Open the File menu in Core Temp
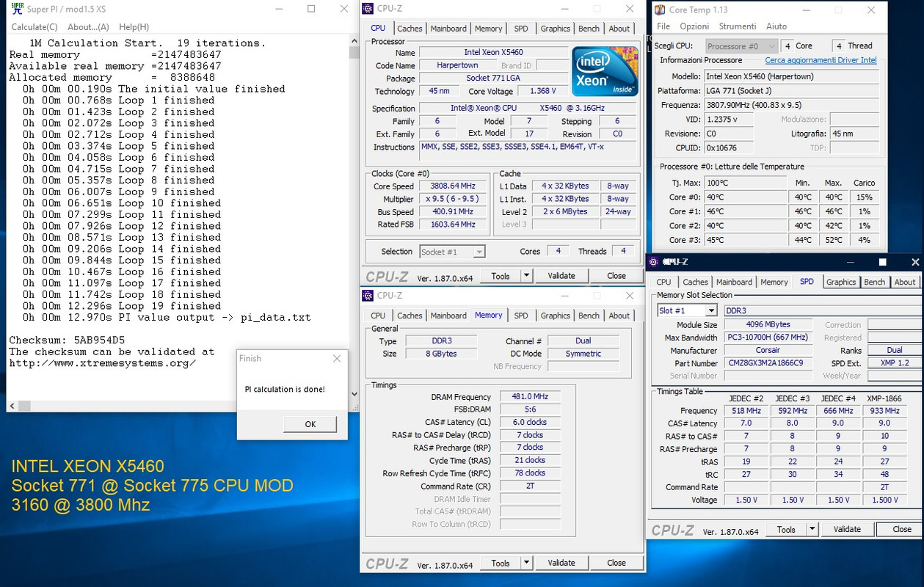Screen dimensions: 924x587 point(663,26)
